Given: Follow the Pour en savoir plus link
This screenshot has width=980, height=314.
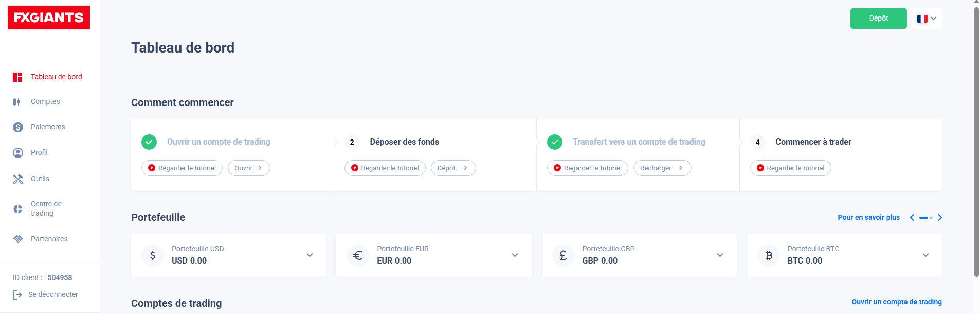Looking at the screenshot, I should point(868,217).
